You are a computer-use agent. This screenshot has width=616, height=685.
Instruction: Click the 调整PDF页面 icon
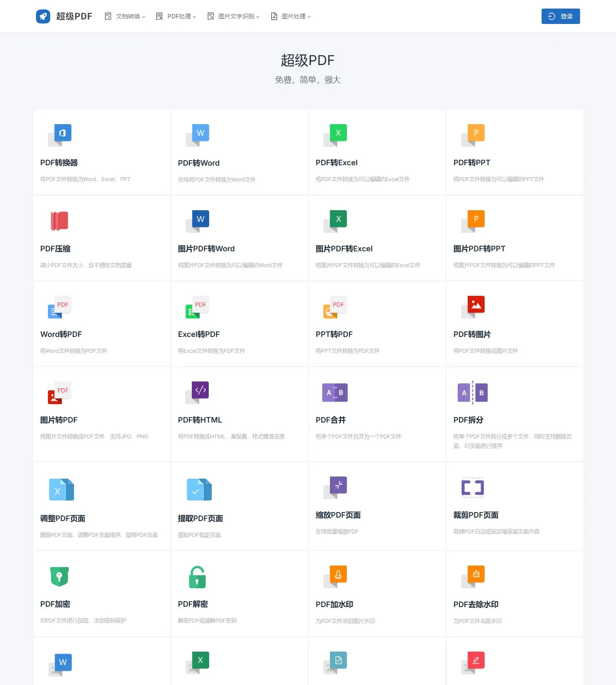pos(62,489)
